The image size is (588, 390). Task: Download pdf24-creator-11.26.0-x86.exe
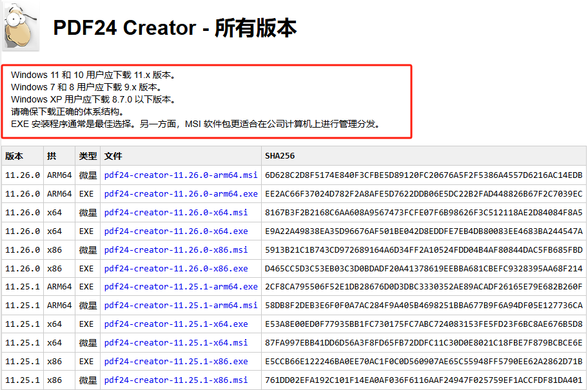click(176, 269)
